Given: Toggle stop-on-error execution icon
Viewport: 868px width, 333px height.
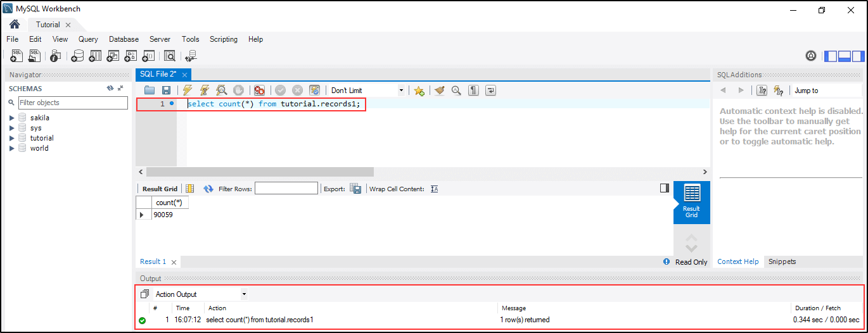Looking at the screenshot, I should 259,91.
